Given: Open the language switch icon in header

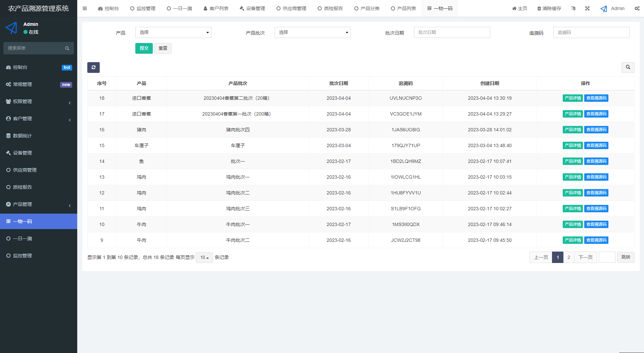Looking at the screenshot, I should (573, 8).
